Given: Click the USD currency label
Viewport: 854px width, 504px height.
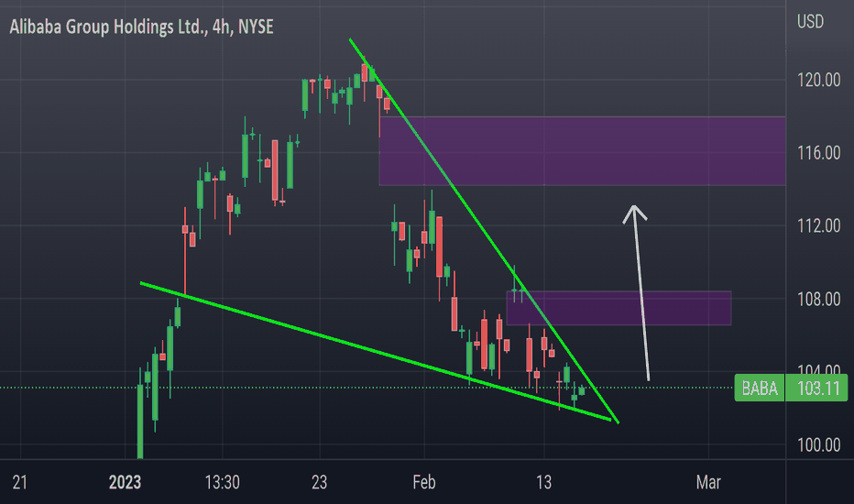Looking at the screenshot, I should point(810,22).
